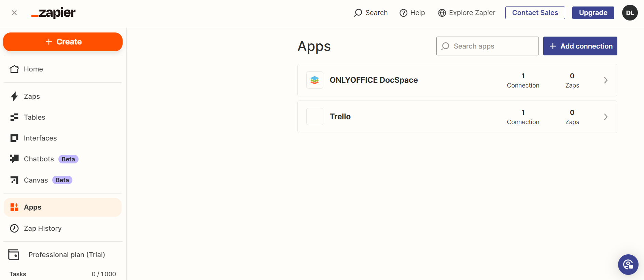Screen dimensions: 644x280
Task: Open Professional plan (Trial) details
Action: pos(67,255)
